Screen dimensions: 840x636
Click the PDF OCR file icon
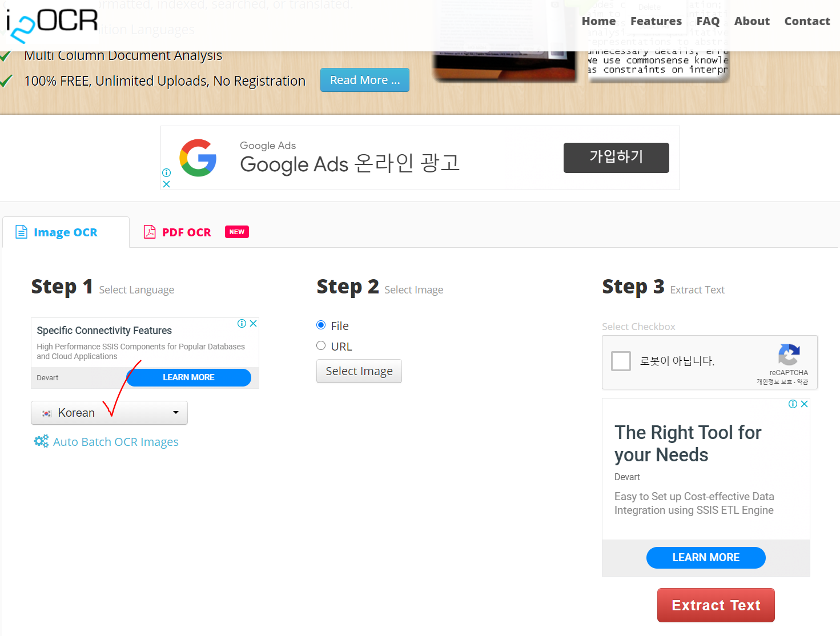coord(150,231)
